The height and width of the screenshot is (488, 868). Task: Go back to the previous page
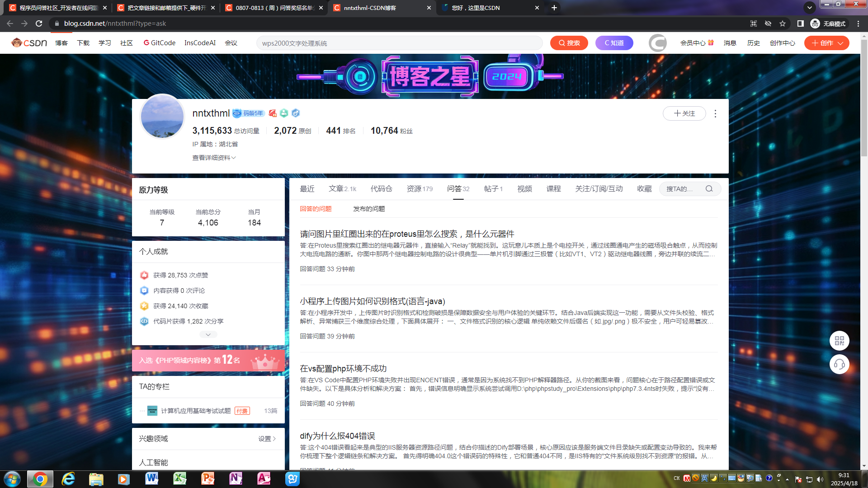coord(10,23)
